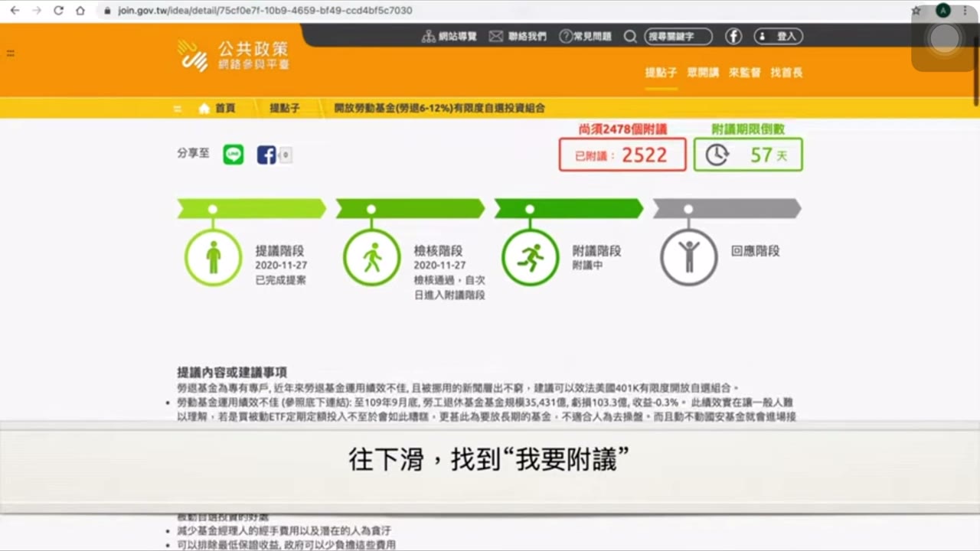Image resolution: width=980 pixels, height=551 pixels.
Task: Click the site security lock icon
Action: [x=106, y=11]
